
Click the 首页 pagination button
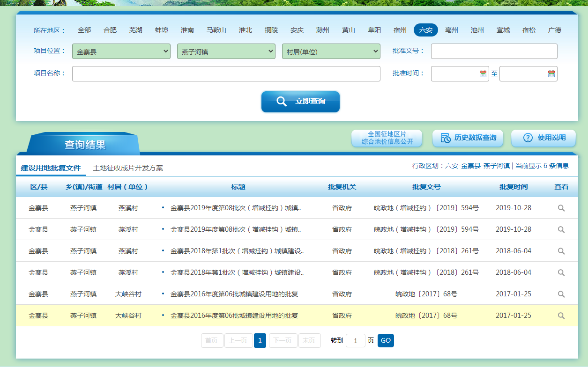212,340
